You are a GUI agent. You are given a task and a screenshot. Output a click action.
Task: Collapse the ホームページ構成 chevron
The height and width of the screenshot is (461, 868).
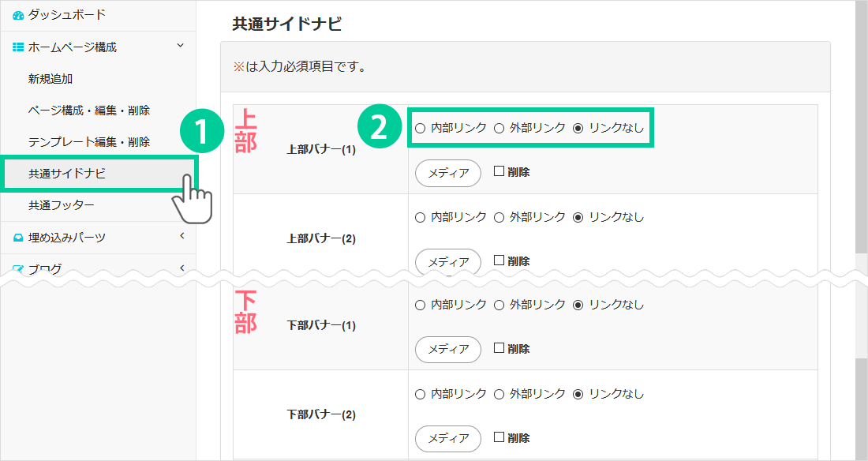tap(181, 47)
